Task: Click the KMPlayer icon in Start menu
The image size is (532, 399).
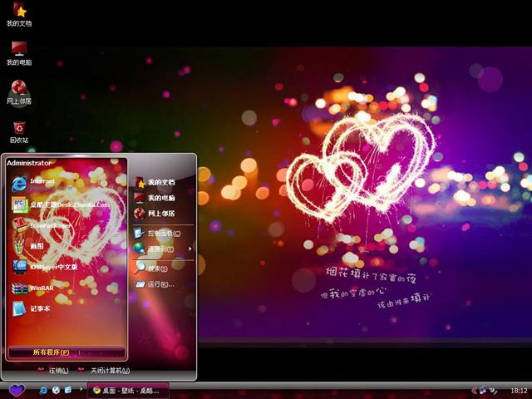Action: click(20, 267)
